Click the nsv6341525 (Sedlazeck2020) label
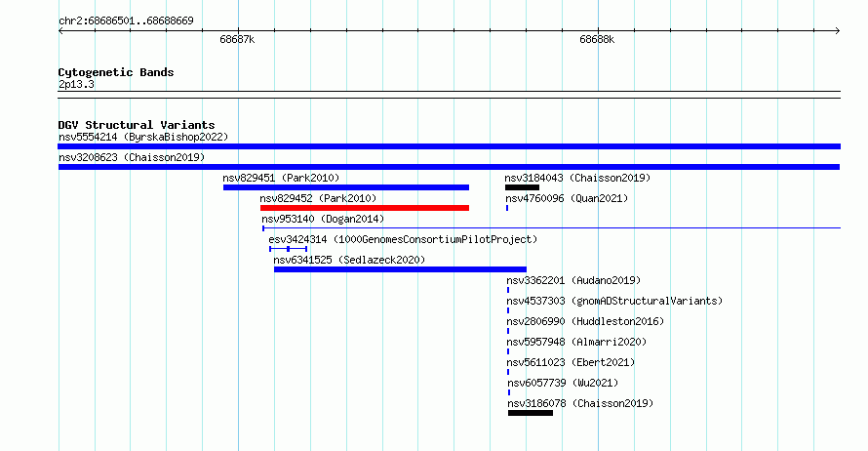 pos(349,260)
